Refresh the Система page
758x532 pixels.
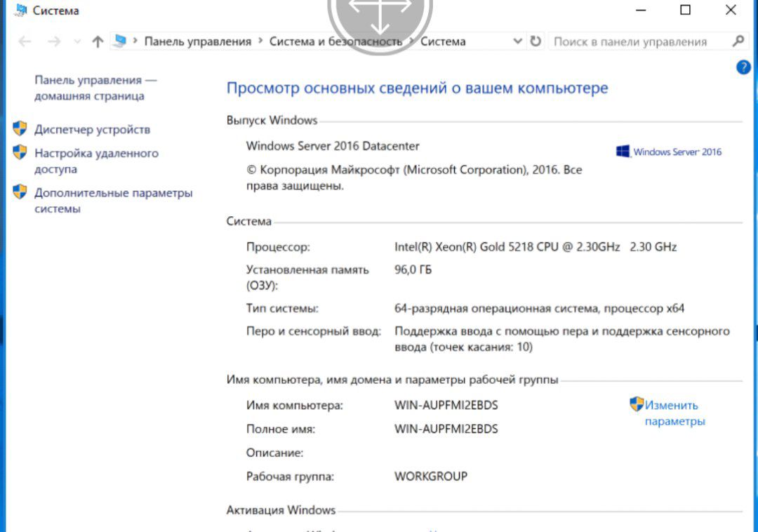pos(535,41)
